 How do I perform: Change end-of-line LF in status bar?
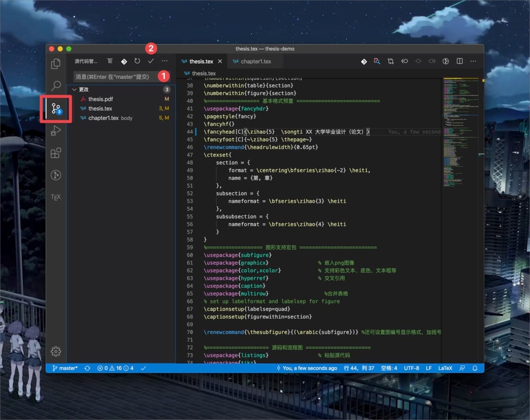click(429, 368)
